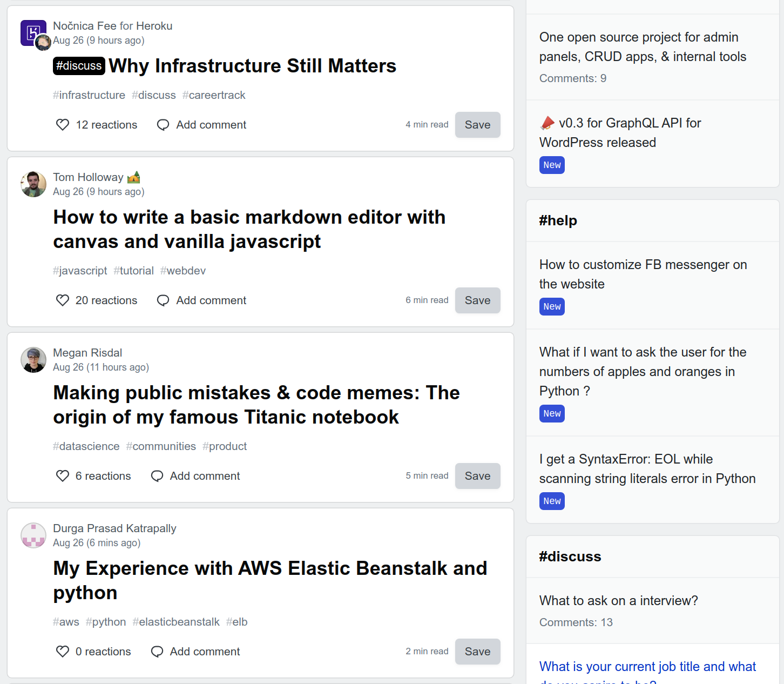Save the AWS Elastic Beanstalk post

(x=477, y=652)
